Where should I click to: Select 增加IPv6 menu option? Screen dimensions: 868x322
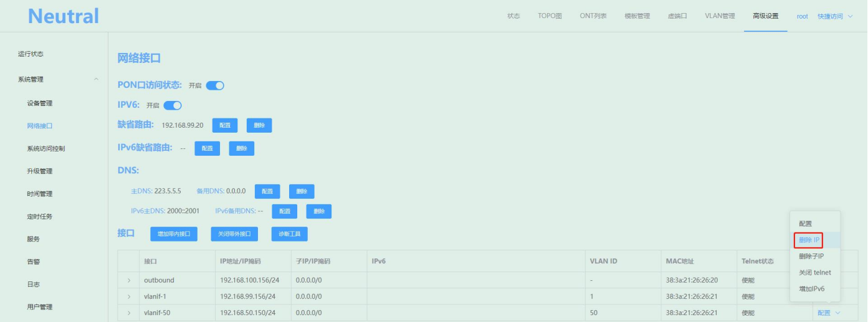811,289
